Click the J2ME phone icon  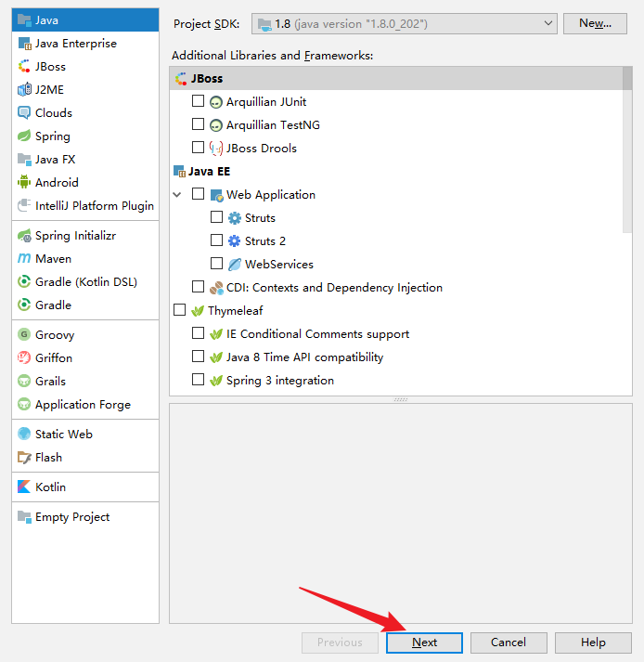(24, 89)
